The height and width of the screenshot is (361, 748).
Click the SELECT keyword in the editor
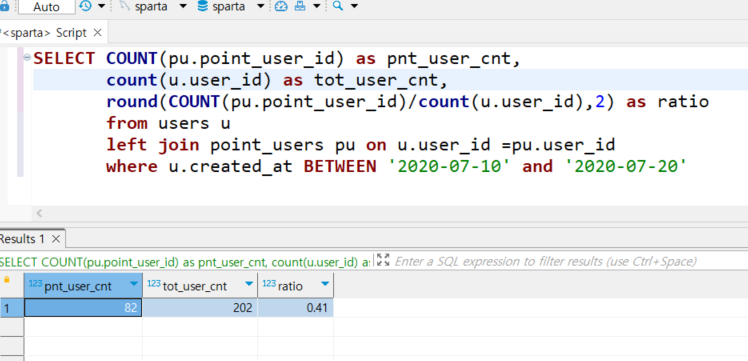[64, 59]
